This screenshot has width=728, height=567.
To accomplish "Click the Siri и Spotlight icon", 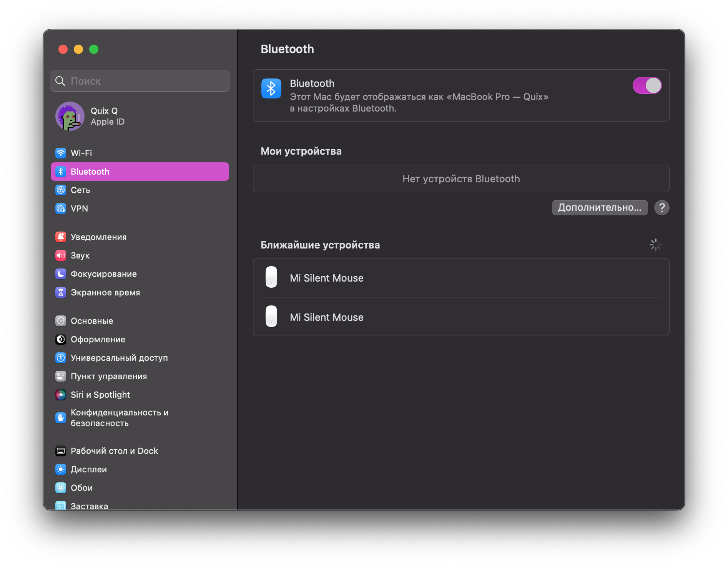I will click(61, 395).
